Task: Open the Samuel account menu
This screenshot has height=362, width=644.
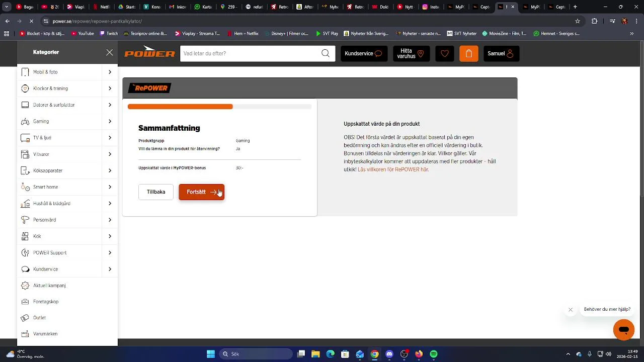Action: tap(501, 53)
